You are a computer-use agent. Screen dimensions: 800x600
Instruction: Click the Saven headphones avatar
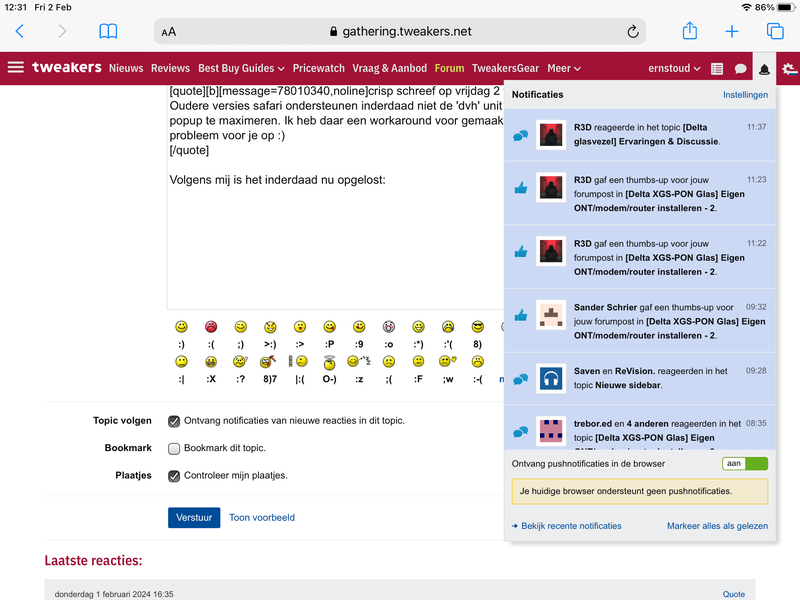pos(551,378)
